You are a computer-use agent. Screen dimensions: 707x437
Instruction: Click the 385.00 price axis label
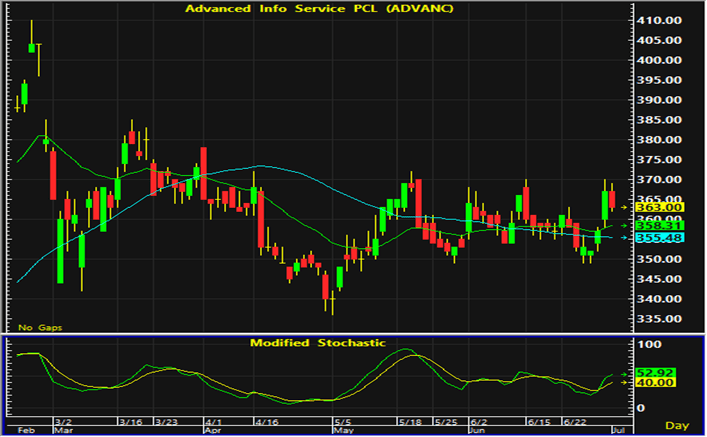pos(659,120)
